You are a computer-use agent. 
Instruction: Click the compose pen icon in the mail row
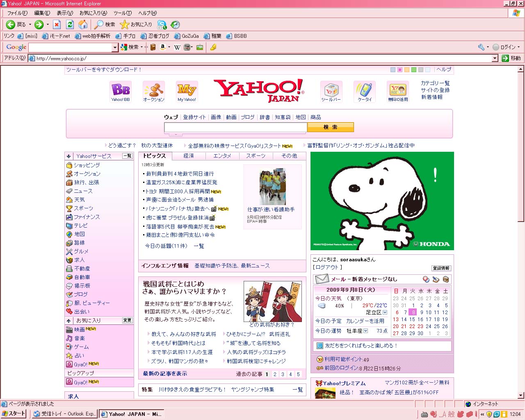click(x=436, y=279)
